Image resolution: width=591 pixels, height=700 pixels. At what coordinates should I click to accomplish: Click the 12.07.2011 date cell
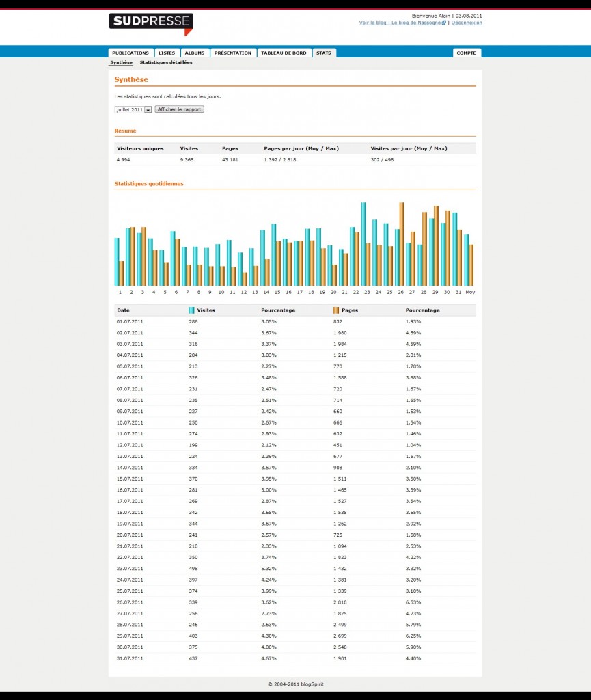(130, 445)
